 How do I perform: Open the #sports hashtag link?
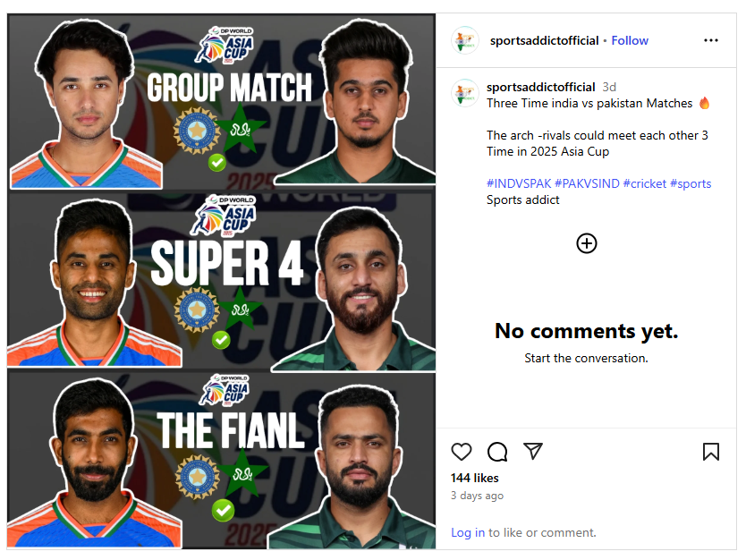691,183
